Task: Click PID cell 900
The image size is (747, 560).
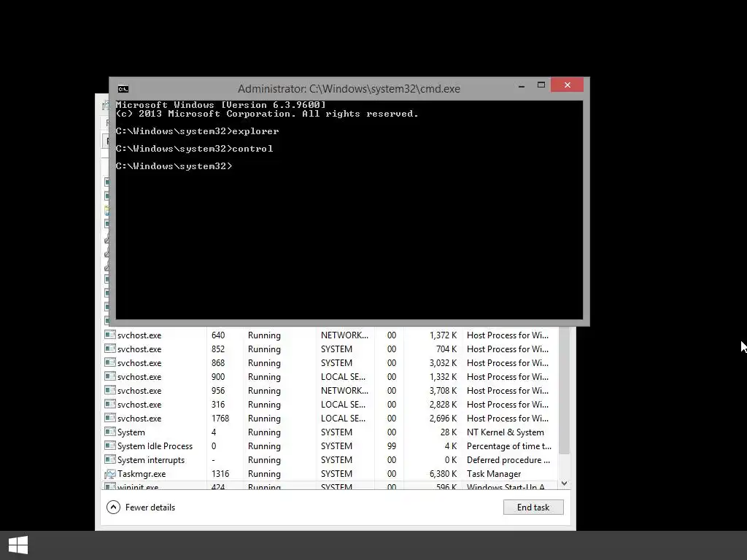Action: tap(218, 377)
